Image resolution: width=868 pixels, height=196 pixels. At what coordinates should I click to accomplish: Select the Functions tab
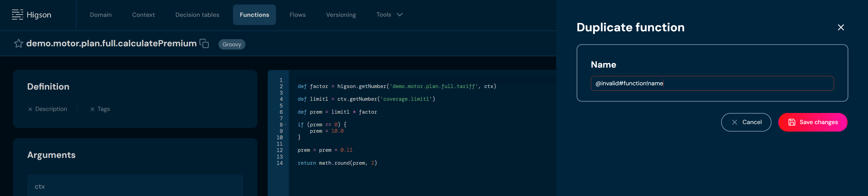(254, 15)
